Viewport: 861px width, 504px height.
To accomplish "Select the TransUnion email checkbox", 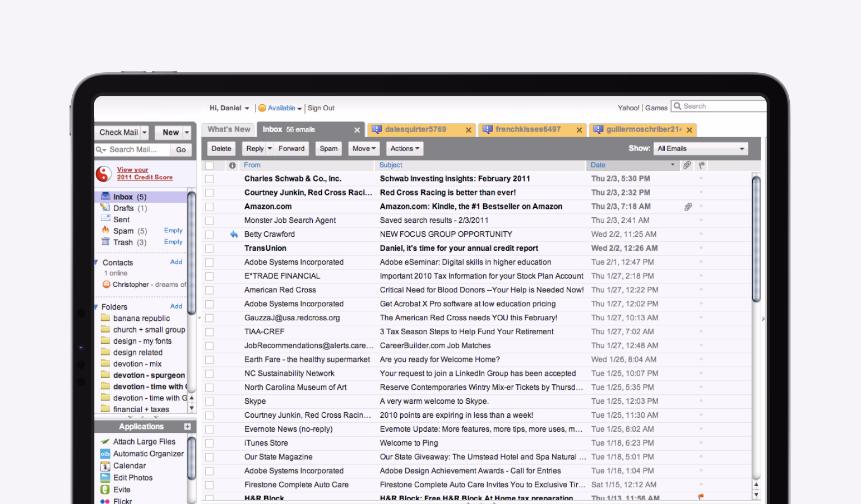I will pyautogui.click(x=209, y=248).
